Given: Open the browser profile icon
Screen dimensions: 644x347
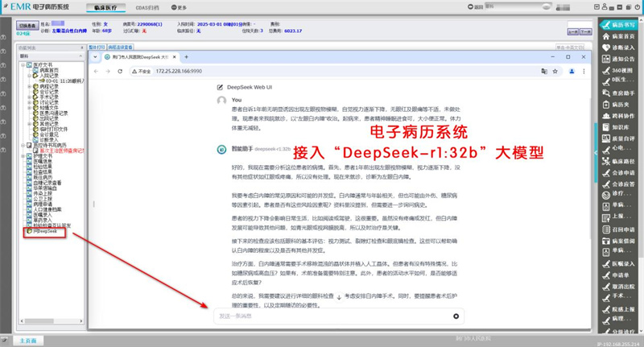Looking at the screenshot, I should [572, 71].
